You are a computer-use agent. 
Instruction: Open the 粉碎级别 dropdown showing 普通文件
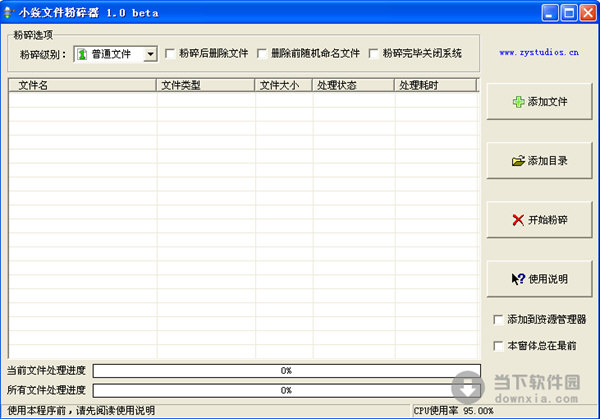(116, 54)
